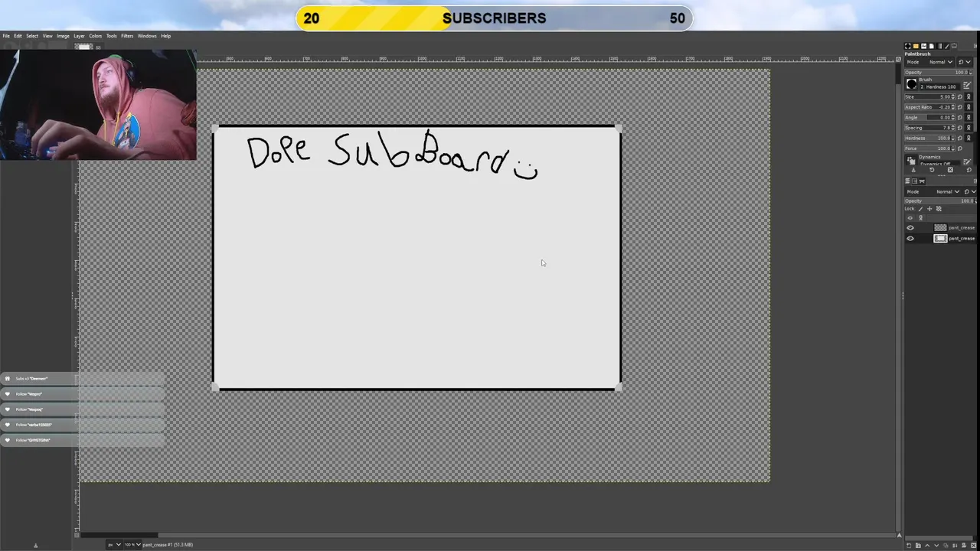Screen dimensions: 980x551
Task: Adjust the brush Size slider
Action: (929, 97)
